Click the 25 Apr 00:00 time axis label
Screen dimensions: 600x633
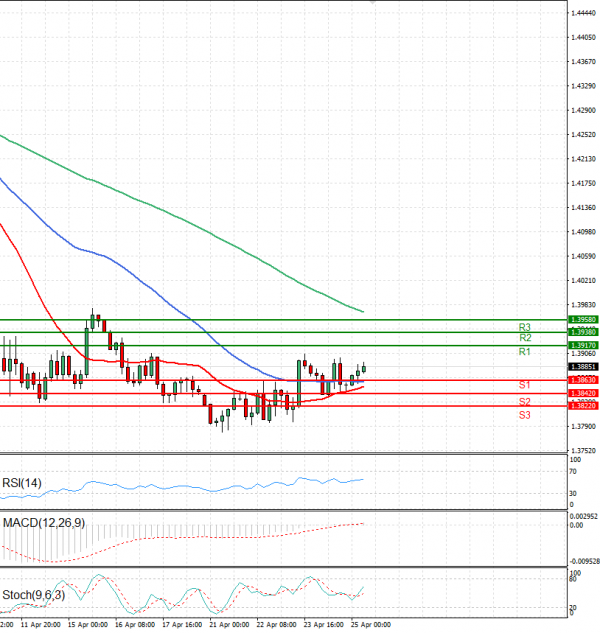coord(370,624)
